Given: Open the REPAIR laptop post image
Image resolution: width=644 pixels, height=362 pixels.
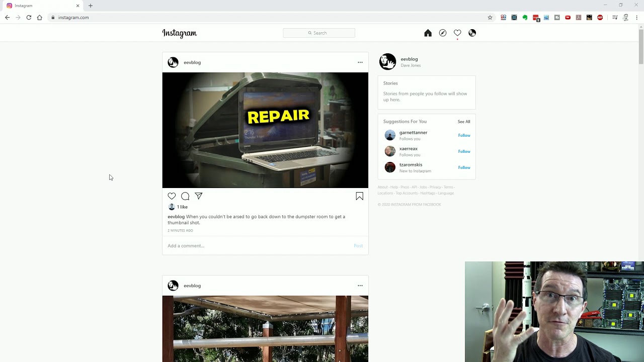Looking at the screenshot, I should (x=265, y=130).
